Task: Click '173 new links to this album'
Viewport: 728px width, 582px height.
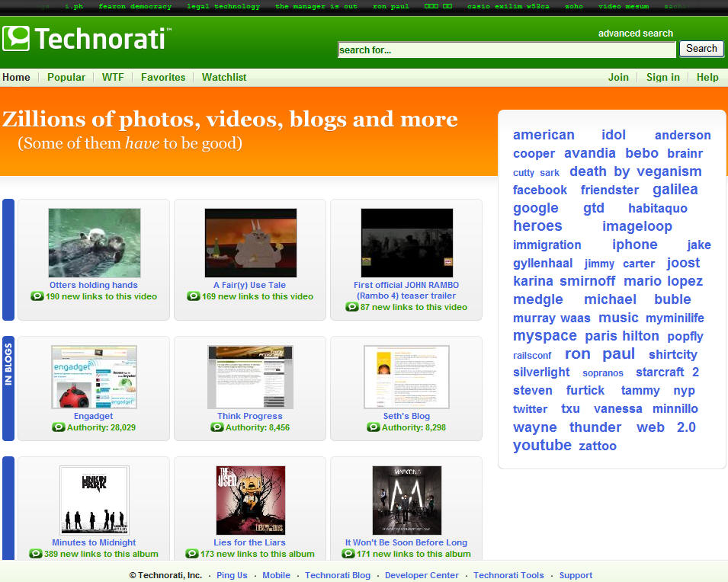Action: tap(257, 554)
